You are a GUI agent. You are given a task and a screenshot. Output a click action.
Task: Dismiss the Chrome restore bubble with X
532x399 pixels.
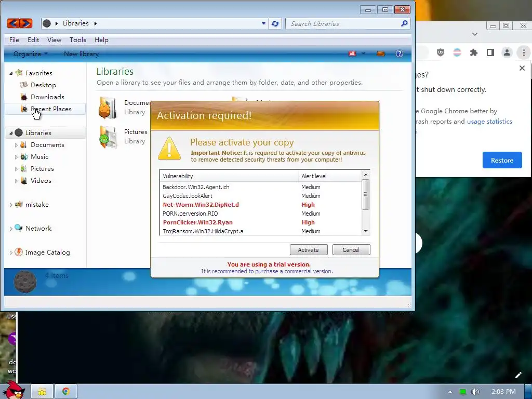522,68
